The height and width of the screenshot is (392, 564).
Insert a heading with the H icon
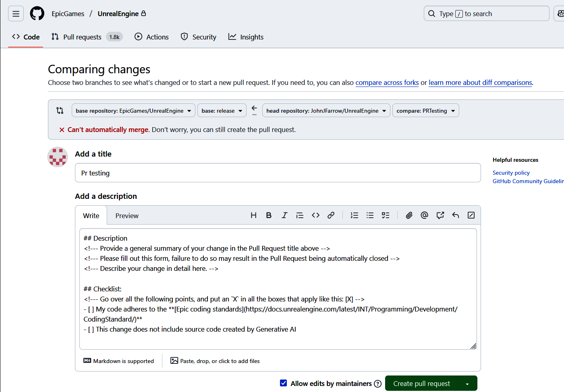click(253, 215)
